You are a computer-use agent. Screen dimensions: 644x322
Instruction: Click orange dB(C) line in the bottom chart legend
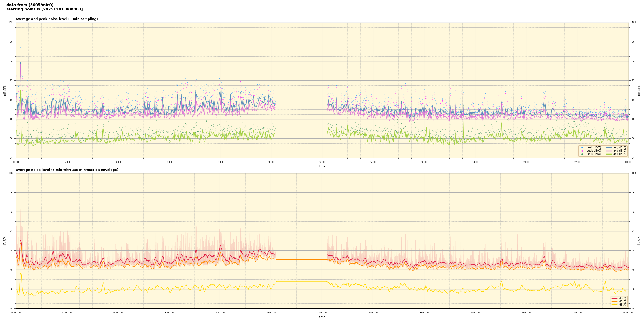click(614, 301)
